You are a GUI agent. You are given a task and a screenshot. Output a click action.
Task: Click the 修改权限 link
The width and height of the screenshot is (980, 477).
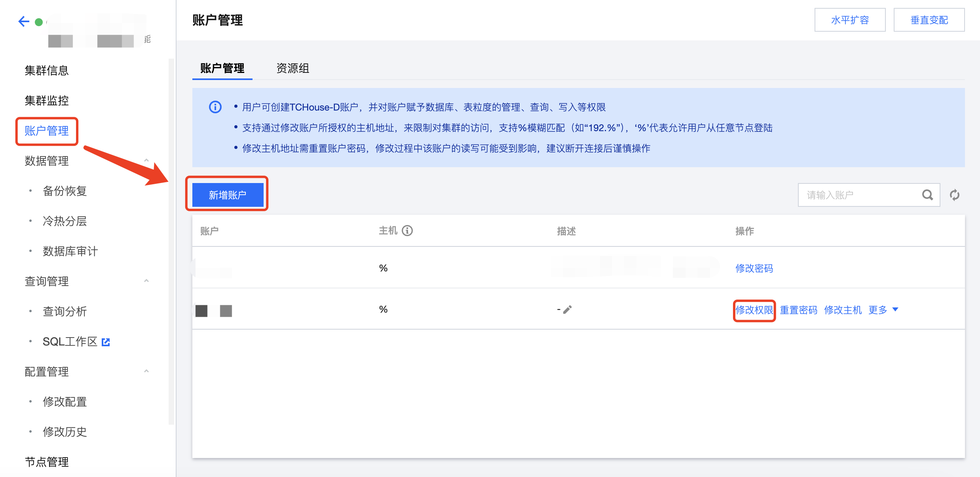754,310
